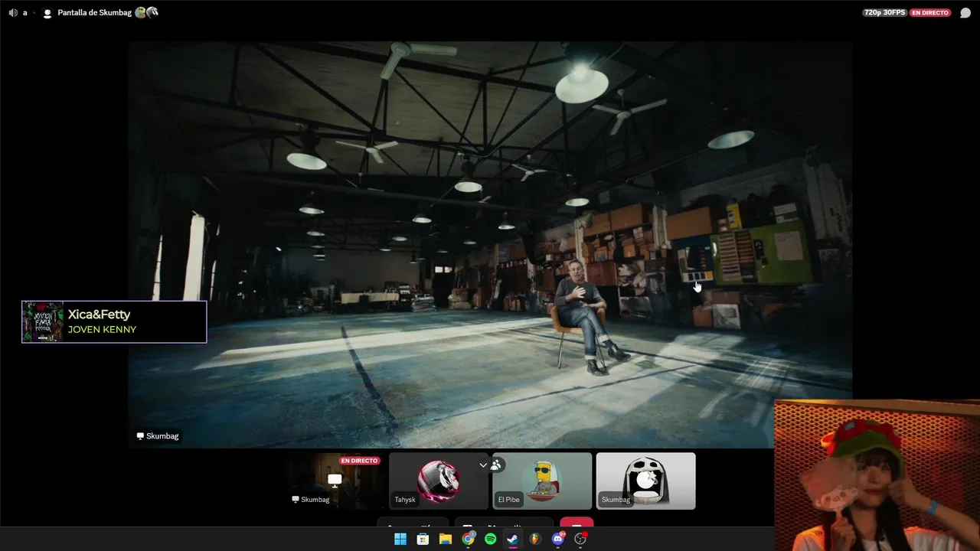Click the top-right EN DIRECTO live badge
The height and width of the screenshot is (551, 980).
(x=929, y=13)
